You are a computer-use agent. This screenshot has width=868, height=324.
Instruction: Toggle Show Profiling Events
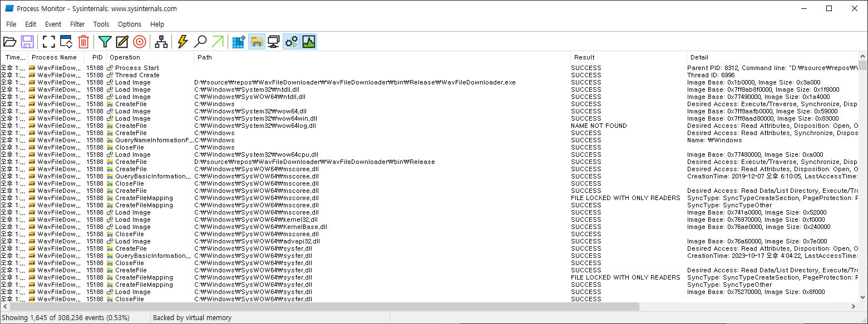point(309,42)
